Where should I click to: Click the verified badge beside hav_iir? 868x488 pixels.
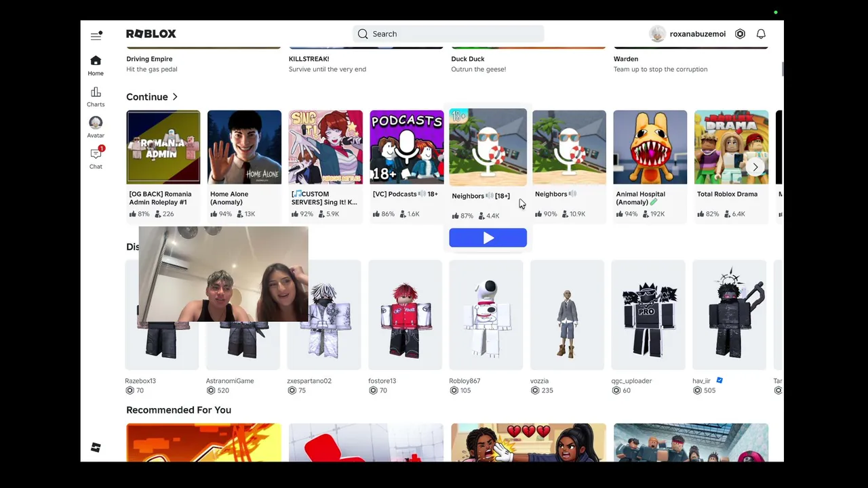(719, 381)
